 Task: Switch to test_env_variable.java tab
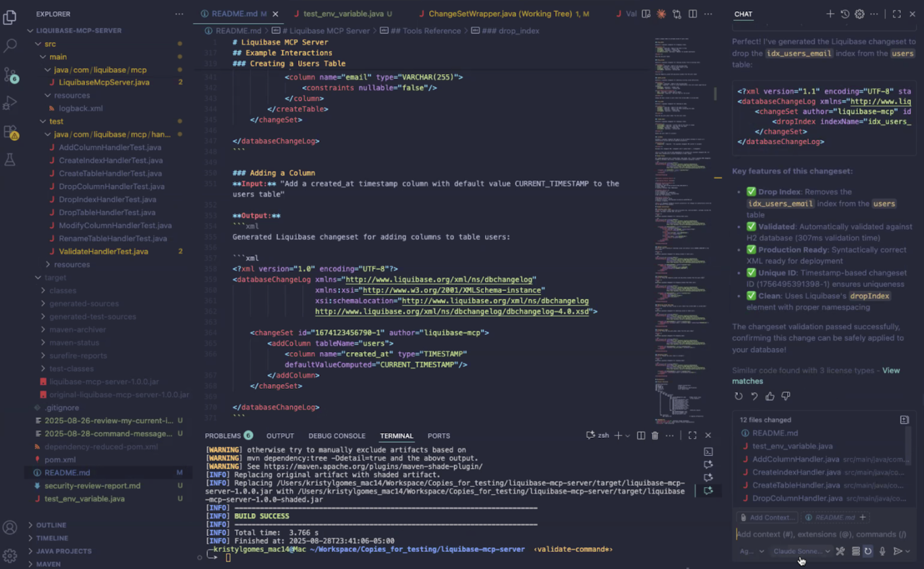click(x=343, y=14)
